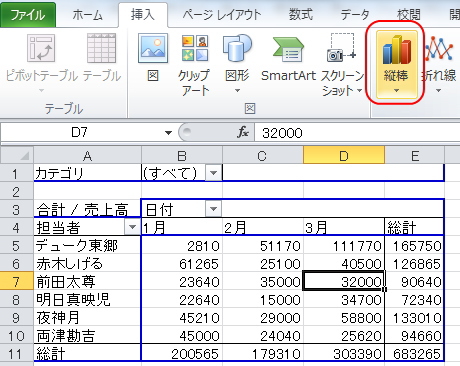The height and width of the screenshot is (366, 460).
Task: Click the 合計 / 売上高 cell
Action: click(x=87, y=209)
